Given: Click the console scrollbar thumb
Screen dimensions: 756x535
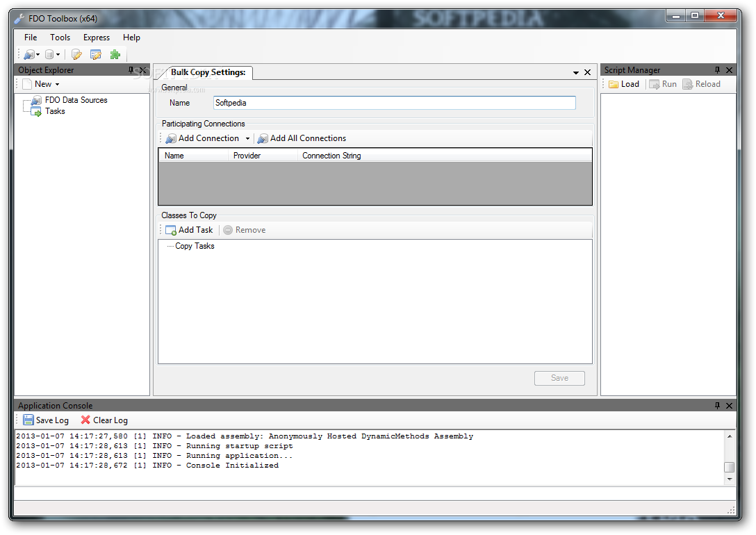Looking at the screenshot, I should tap(730, 467).
